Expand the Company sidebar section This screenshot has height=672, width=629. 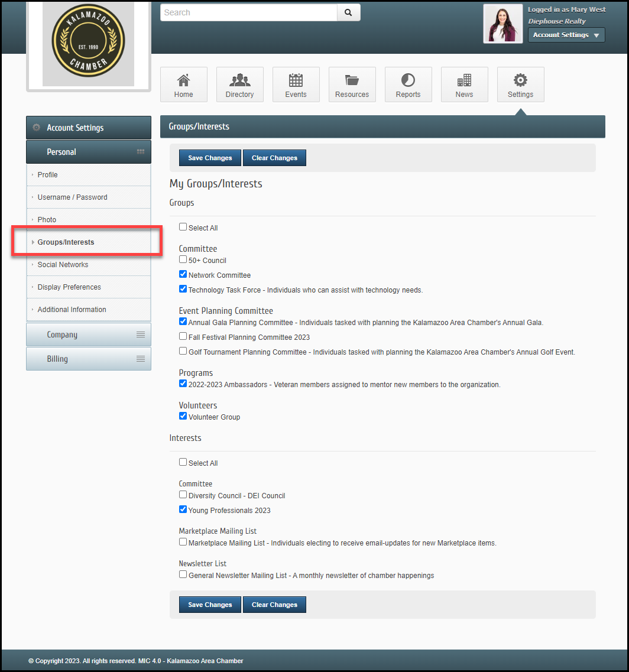point(89,335)
